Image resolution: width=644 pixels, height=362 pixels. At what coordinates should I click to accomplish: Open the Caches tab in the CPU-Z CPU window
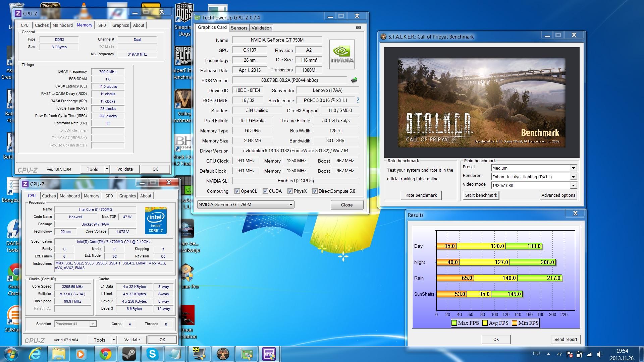coord(49,196)
